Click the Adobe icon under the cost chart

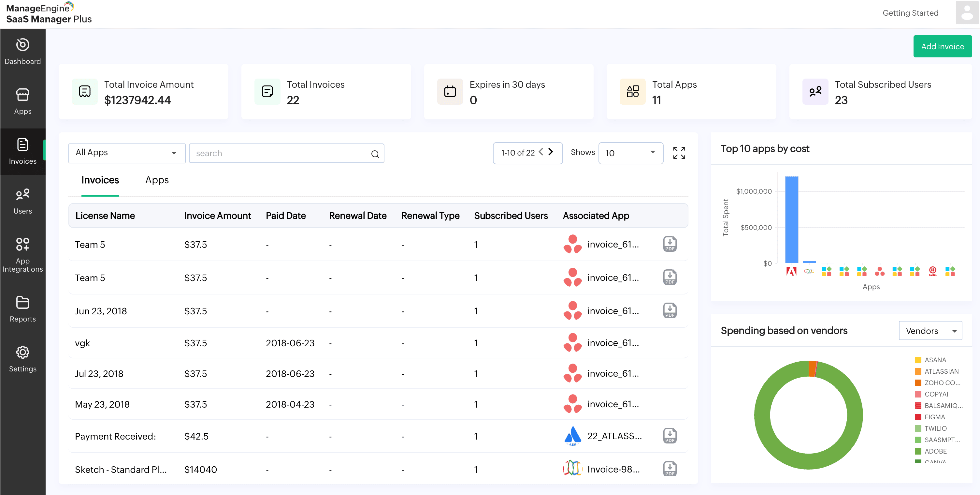[x=791, y=272]
